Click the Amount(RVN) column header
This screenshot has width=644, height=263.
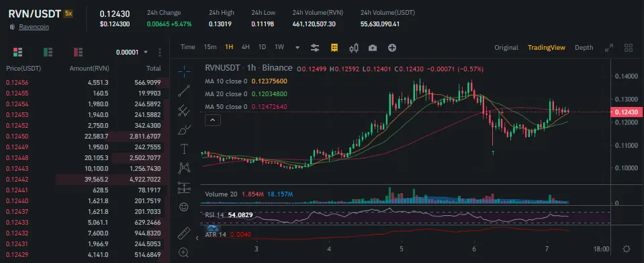[x=89, y=69]
